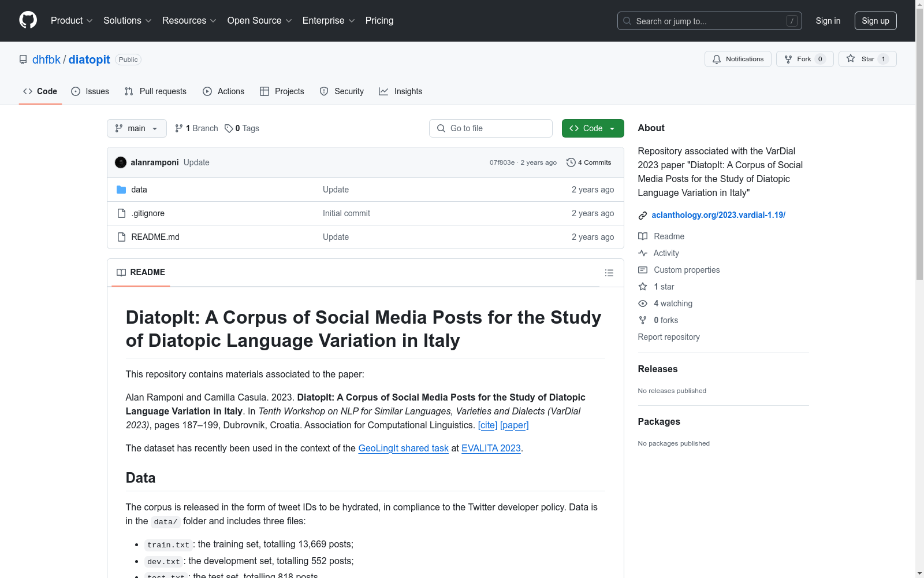Expand the Enterprise menu
Screen dimensions: 924x578
[x=329, y=20]
